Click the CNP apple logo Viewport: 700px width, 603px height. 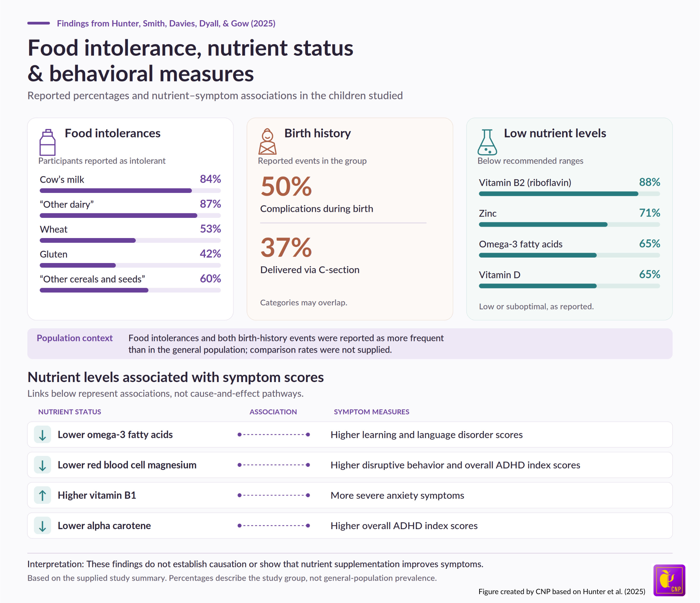coord(669,580)
